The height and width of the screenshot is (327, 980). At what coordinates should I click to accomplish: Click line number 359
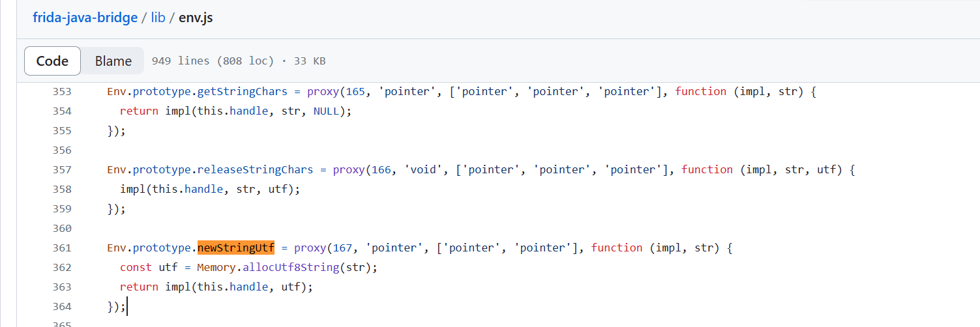click(x=62, y=209)
